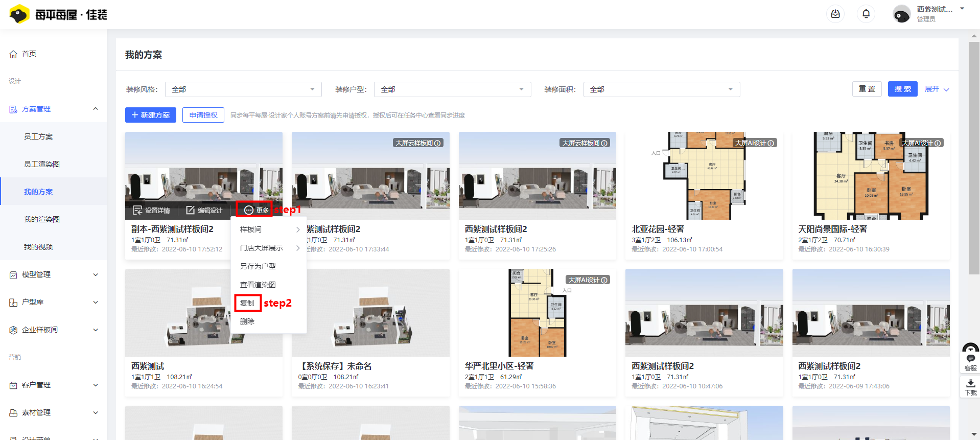980x440 pixels.
Task: Click the 模型管理 icon
Action: [x=13, y=274]
